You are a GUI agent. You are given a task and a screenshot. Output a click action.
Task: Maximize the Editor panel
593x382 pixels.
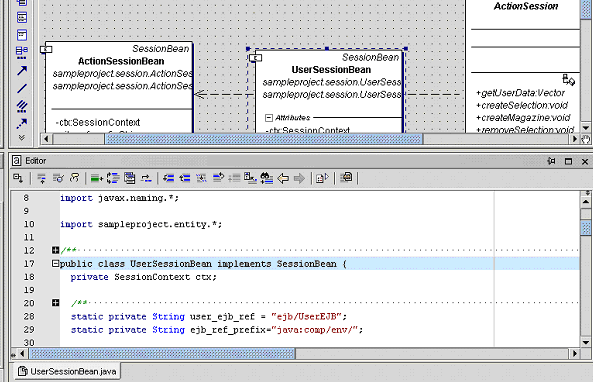point(568,161)
